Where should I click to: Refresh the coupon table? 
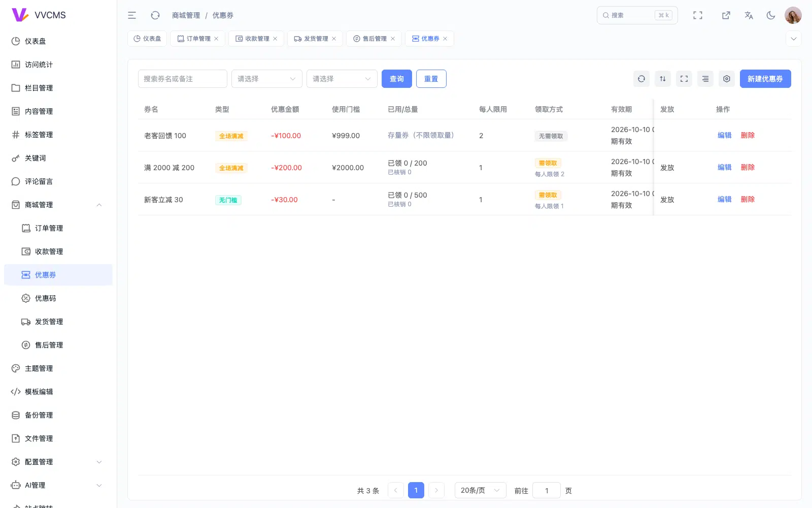point(641,79)
